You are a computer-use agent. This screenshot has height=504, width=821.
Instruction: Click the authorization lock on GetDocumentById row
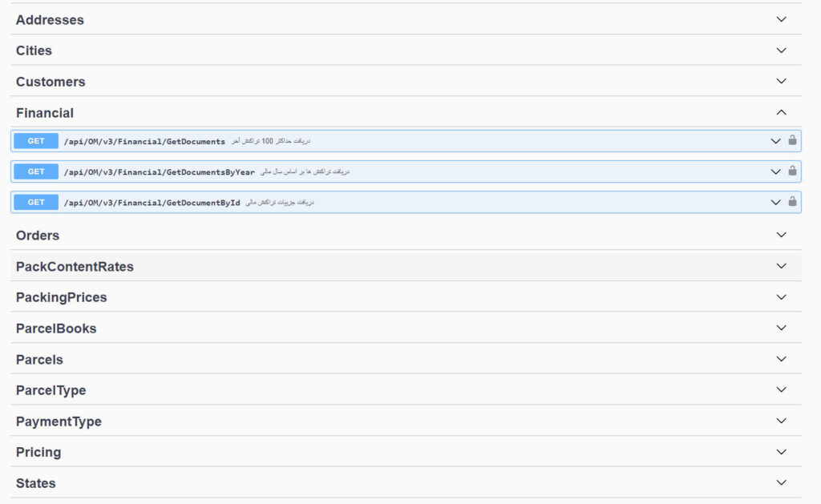(x=792, y=201)
